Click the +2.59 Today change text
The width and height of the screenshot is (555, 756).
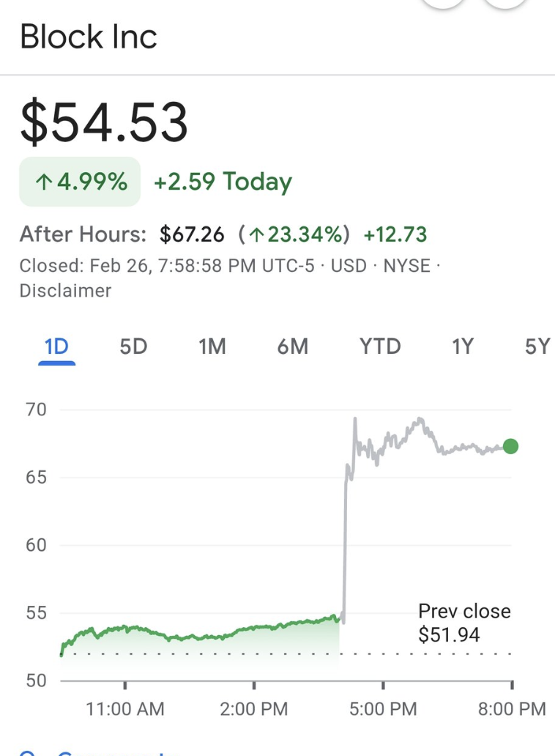coord(223,182)
